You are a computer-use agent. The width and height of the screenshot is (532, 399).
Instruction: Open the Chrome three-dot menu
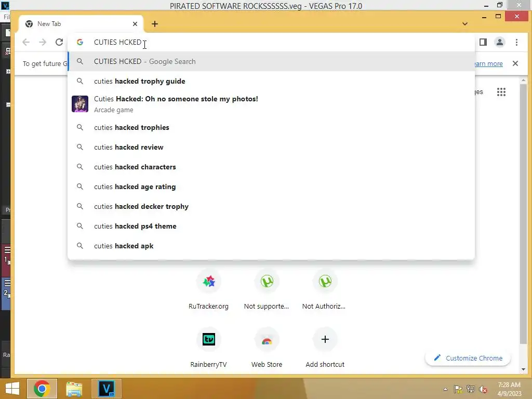(516, 42)
